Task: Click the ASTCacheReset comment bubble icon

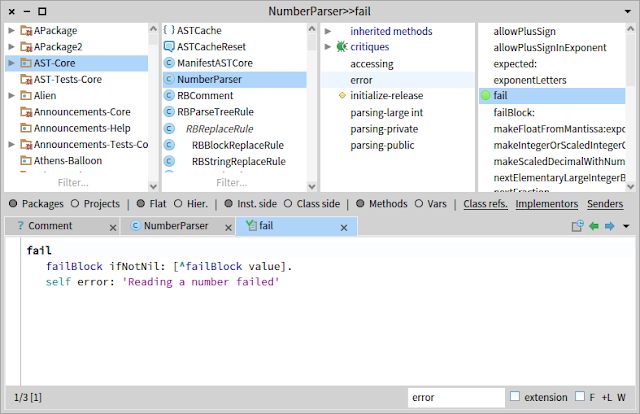Action: (x=169, y=47)
